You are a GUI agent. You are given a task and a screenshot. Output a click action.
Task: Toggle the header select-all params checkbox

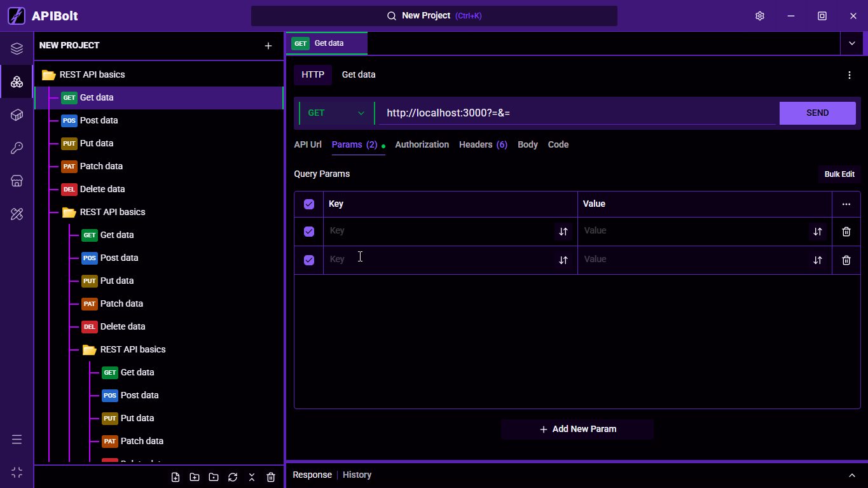click(x=309, y=204)
